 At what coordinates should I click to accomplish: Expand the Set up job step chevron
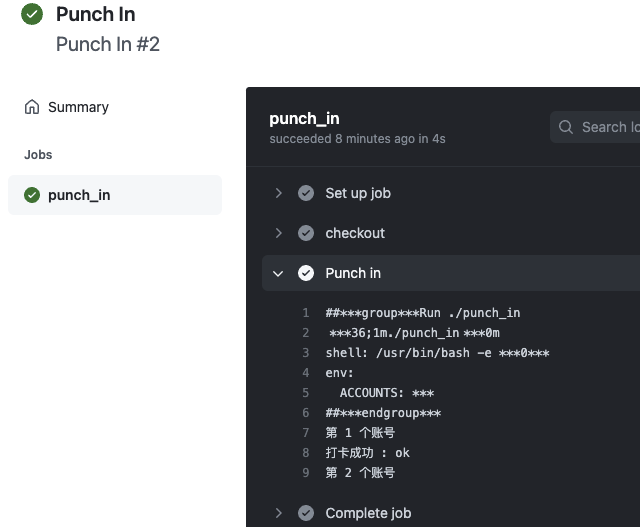click(278, 193)
